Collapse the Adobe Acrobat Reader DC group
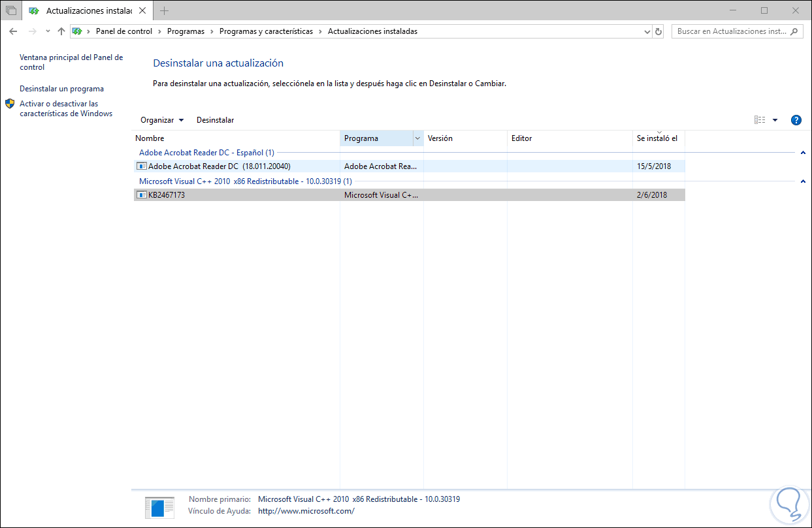 click(803, 153)
